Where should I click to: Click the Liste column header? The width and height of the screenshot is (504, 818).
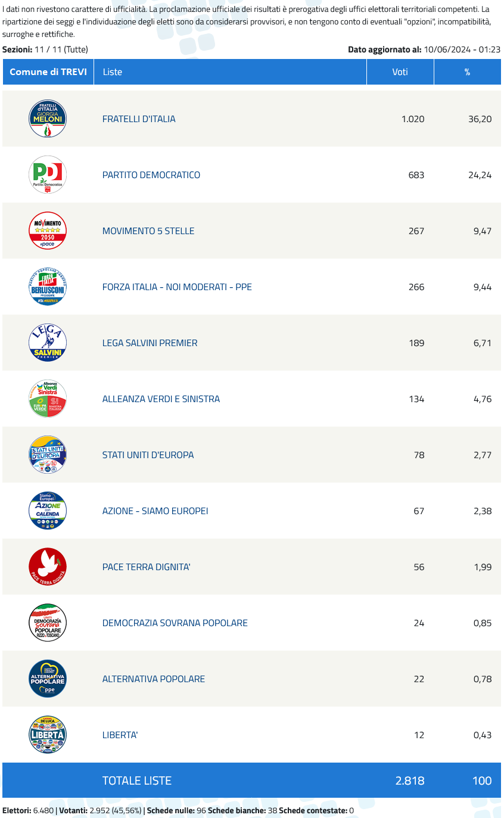tap(230, 71)
